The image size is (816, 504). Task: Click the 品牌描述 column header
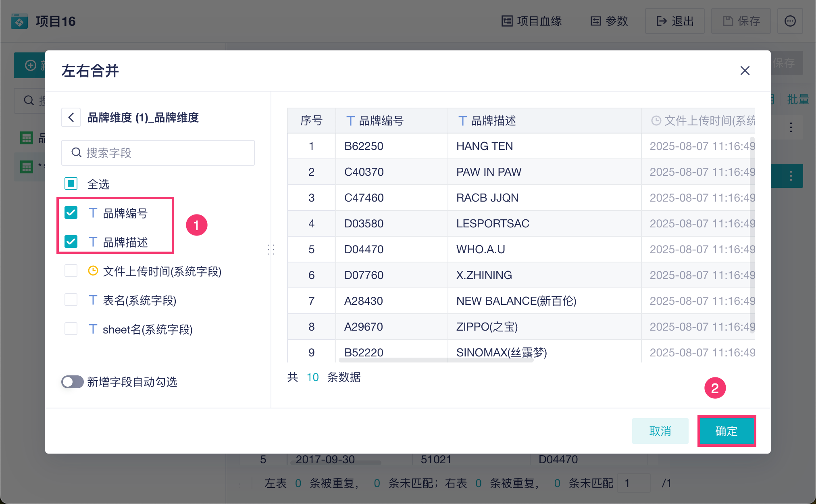(x=493, y=121)
